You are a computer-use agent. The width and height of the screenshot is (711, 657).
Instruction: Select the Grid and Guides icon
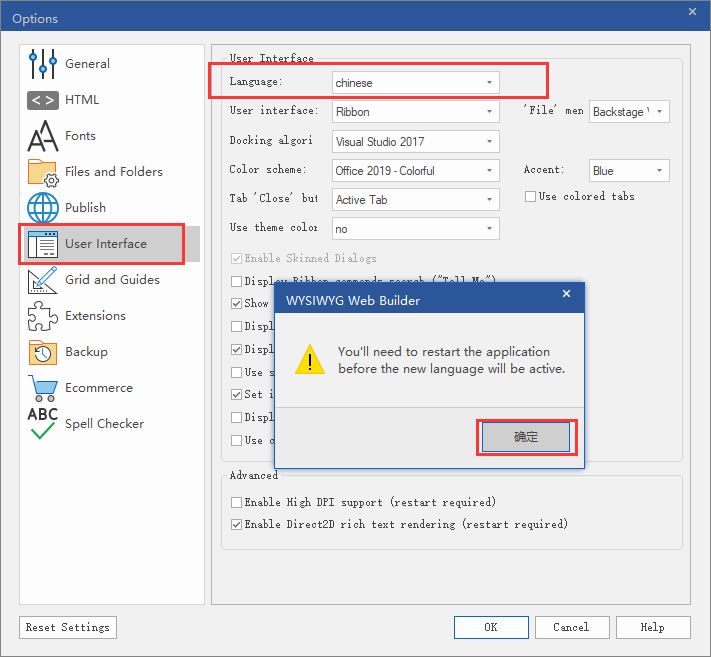(x=43, y=280)
